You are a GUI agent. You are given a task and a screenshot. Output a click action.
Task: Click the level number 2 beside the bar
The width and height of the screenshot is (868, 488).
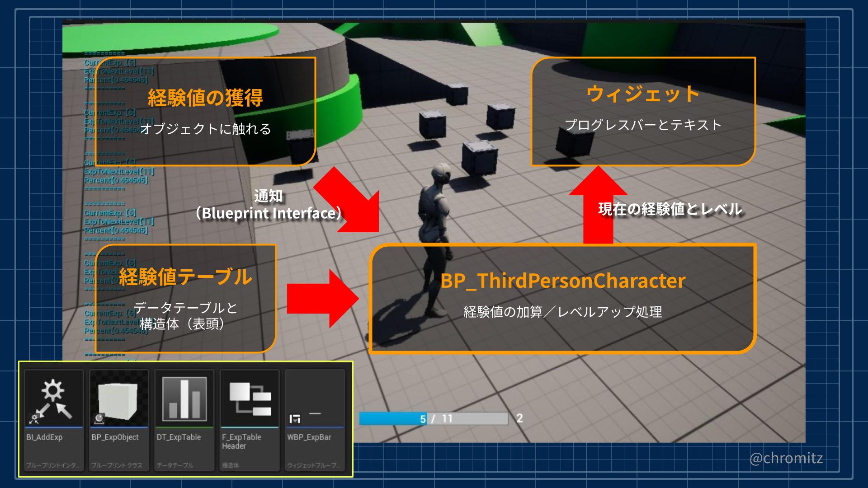click(519, 418)
